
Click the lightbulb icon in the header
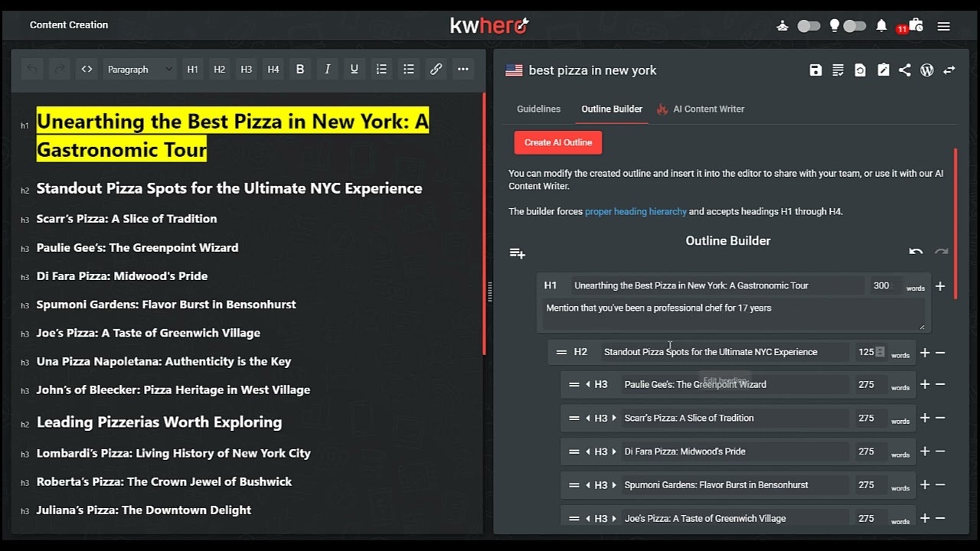pyautogui.click(x=835, y=25)
